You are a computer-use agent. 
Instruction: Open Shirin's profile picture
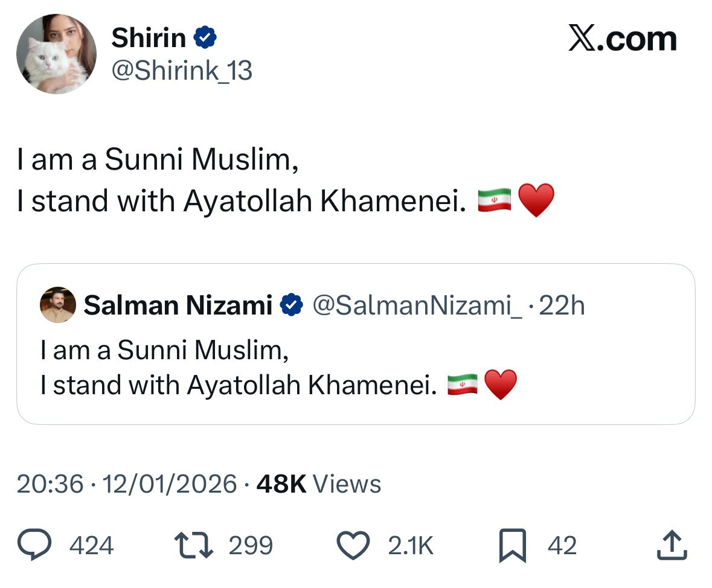coord(56,54)
